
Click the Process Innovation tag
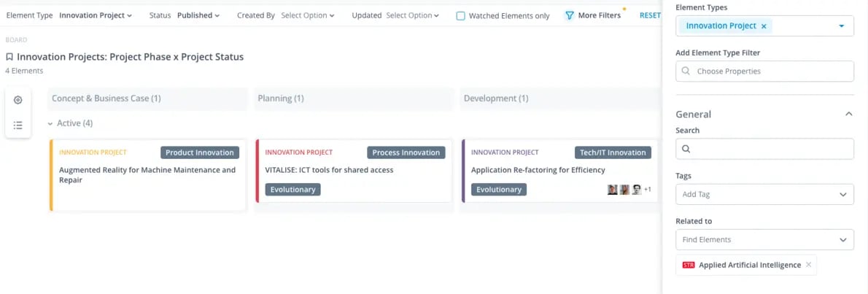tap(406, 152)
